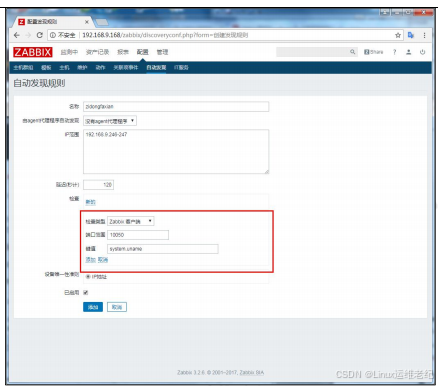Open the 资产记录 top menu
The image size is (438, 386).
(x=97, y=52)
